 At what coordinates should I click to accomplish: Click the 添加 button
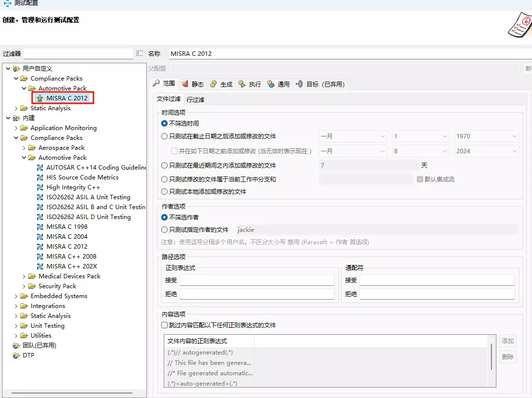click(x=507, y=341)
